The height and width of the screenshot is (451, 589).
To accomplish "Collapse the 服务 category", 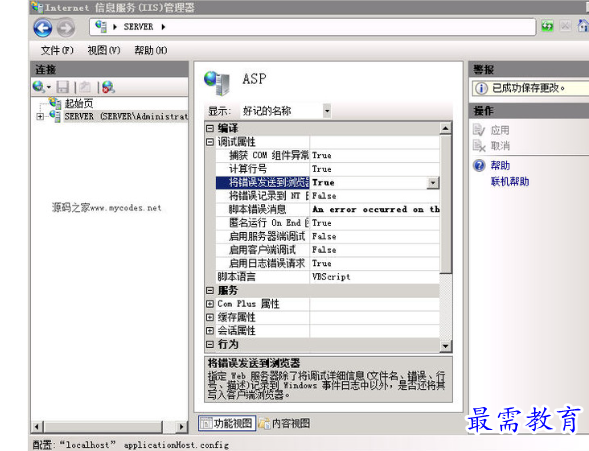I will click(x=210, y=290).
